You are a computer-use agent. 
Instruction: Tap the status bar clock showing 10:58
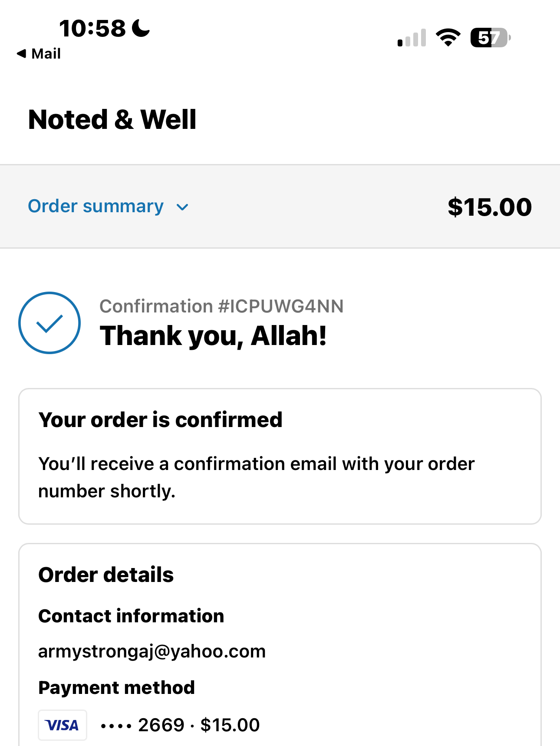tap(92, 29)
